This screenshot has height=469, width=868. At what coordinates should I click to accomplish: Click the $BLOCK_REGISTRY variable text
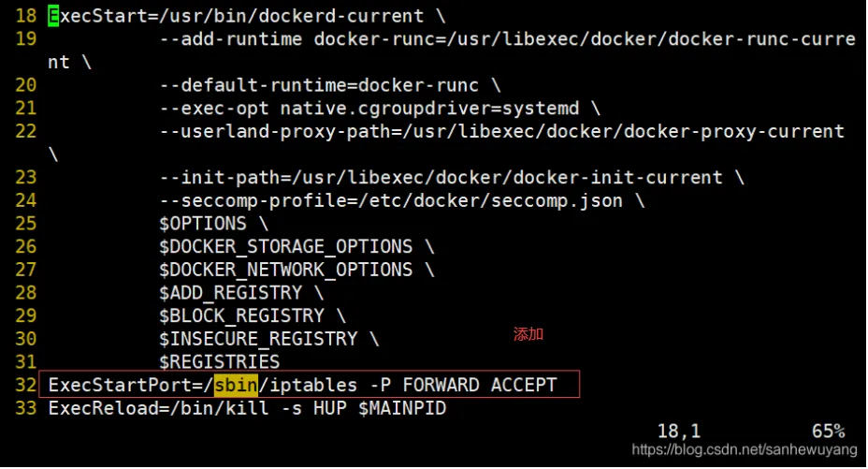coord(240,315)
